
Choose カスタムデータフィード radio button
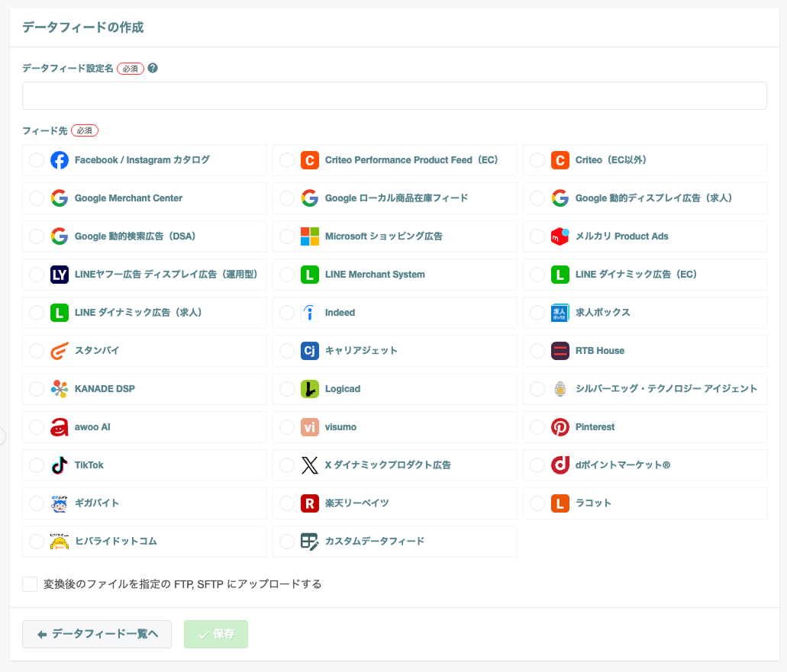(x=287, y=541)
